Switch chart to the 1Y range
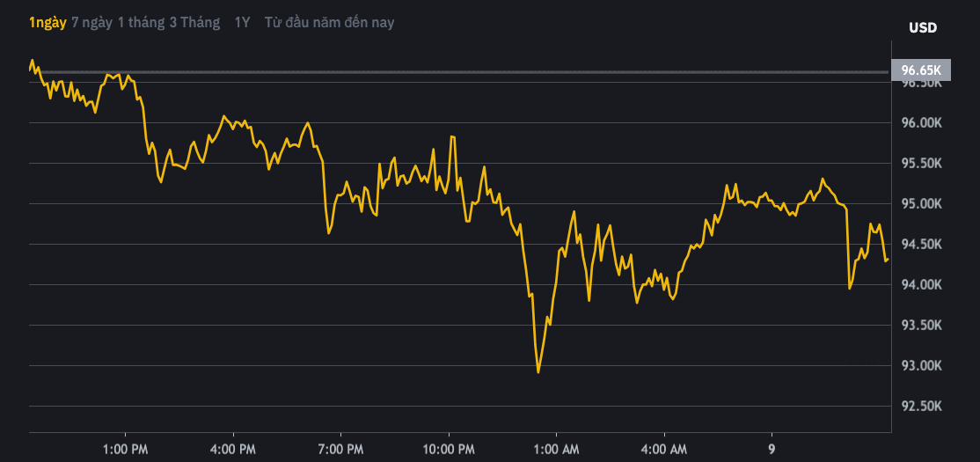The width and height of the screenshot is (980, 462). 242,23
